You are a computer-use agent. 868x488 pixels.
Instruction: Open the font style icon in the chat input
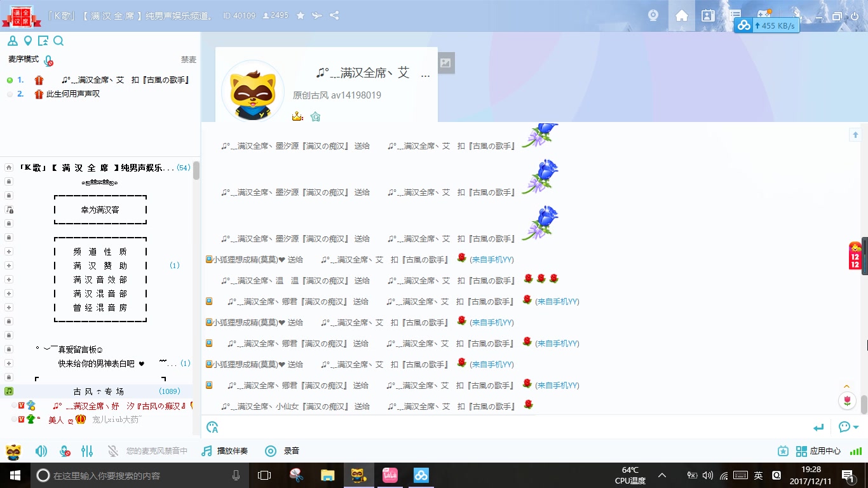[212, 427]
